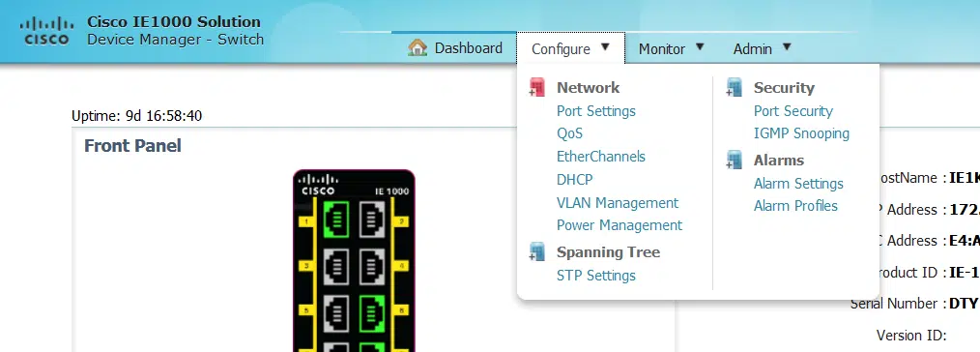Click the Security section icon

pyautogui.click(x=734, y=88)
